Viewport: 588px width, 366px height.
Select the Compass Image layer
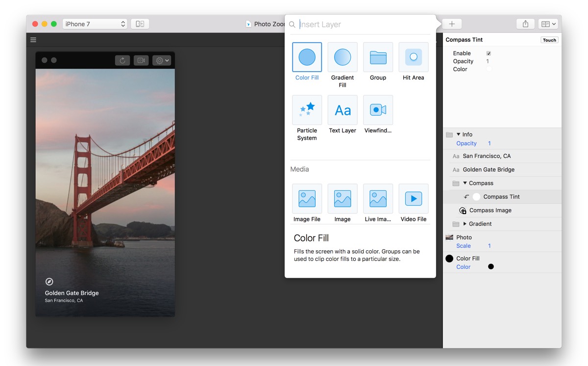tap(490, 210)
